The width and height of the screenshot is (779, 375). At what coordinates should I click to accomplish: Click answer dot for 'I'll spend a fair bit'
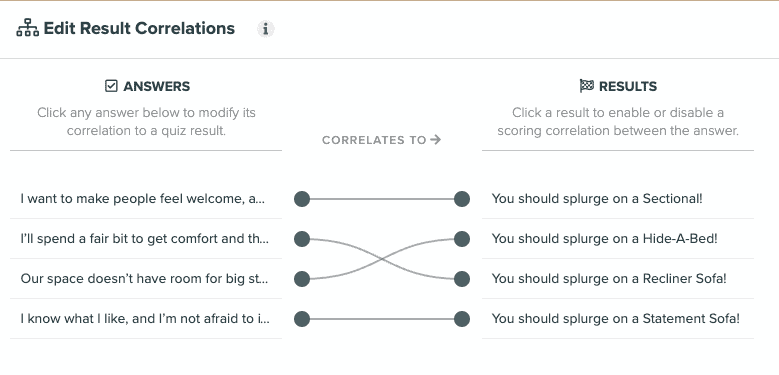click(x=302, y=239)
